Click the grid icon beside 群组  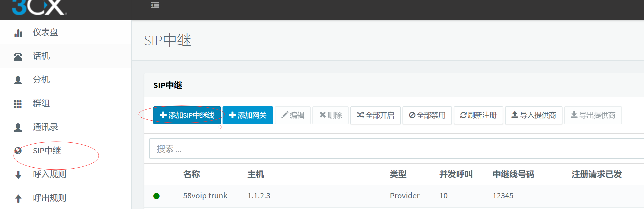point(18,104)
